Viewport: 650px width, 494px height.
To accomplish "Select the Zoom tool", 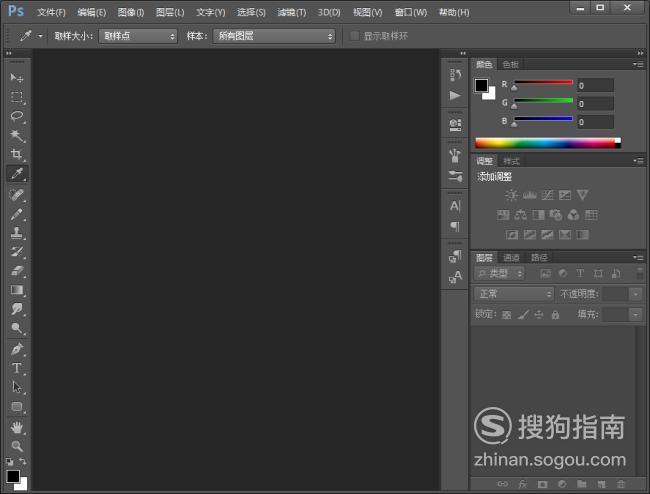I will pyautogui.click(x=17, y=446).
